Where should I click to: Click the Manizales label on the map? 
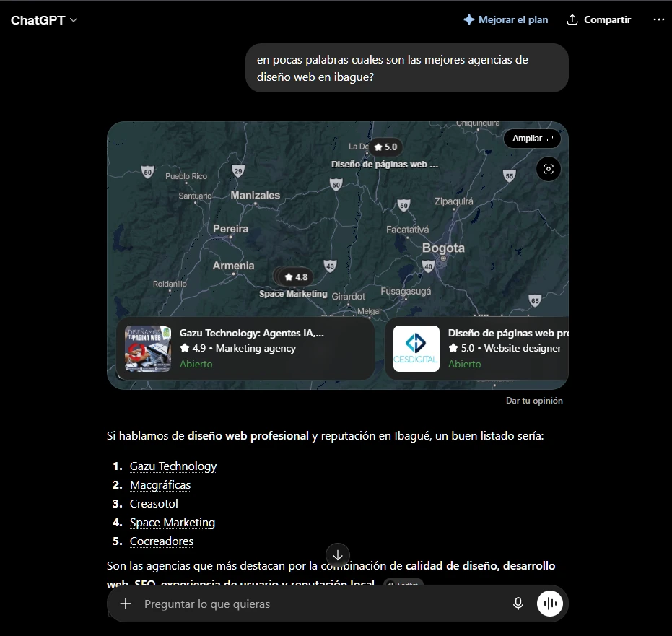(x=255, y=196)
